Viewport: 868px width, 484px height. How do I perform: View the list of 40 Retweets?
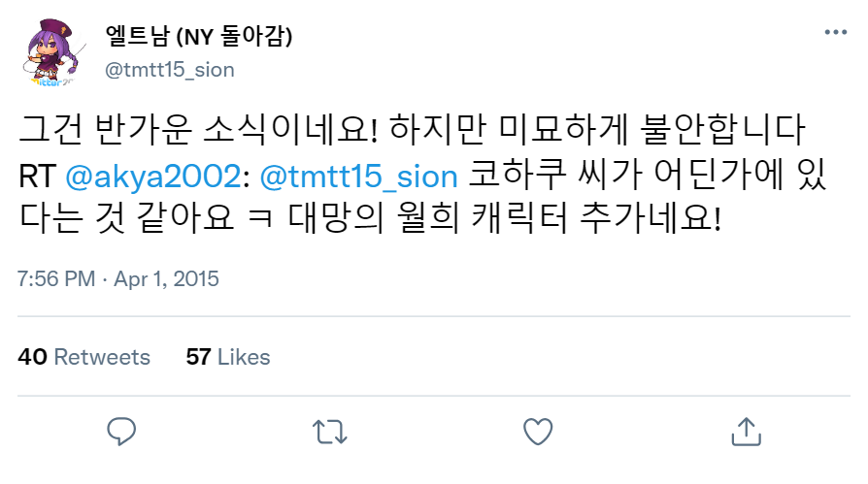(x=84, y=357)
